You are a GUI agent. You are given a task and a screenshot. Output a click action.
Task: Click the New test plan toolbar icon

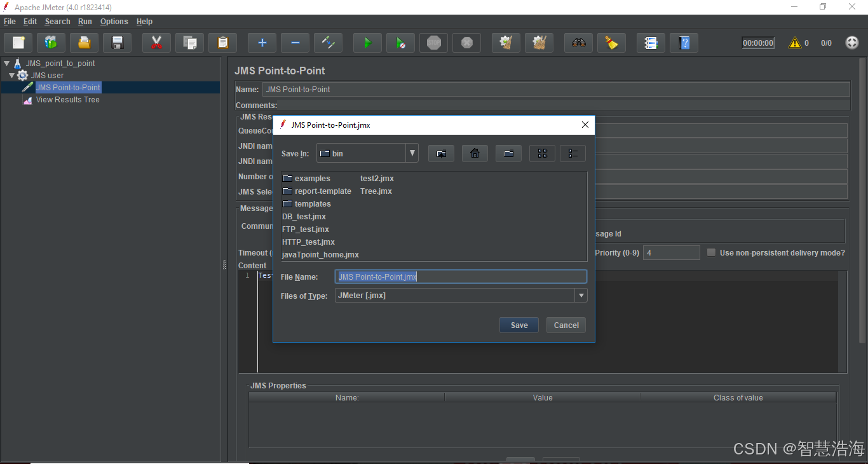pyautogui.click(x=18, y=43)
